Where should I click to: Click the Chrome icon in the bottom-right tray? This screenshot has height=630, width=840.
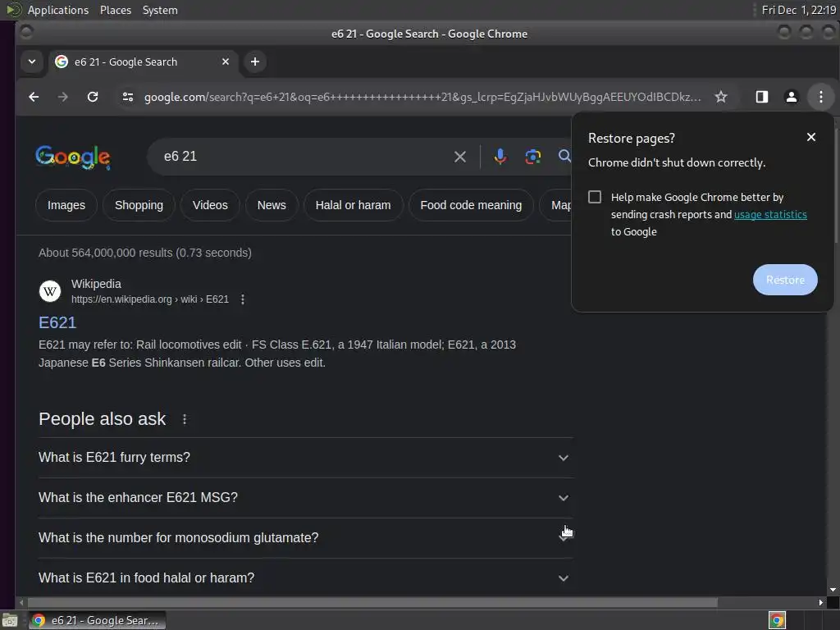click(x=777, y=620)
